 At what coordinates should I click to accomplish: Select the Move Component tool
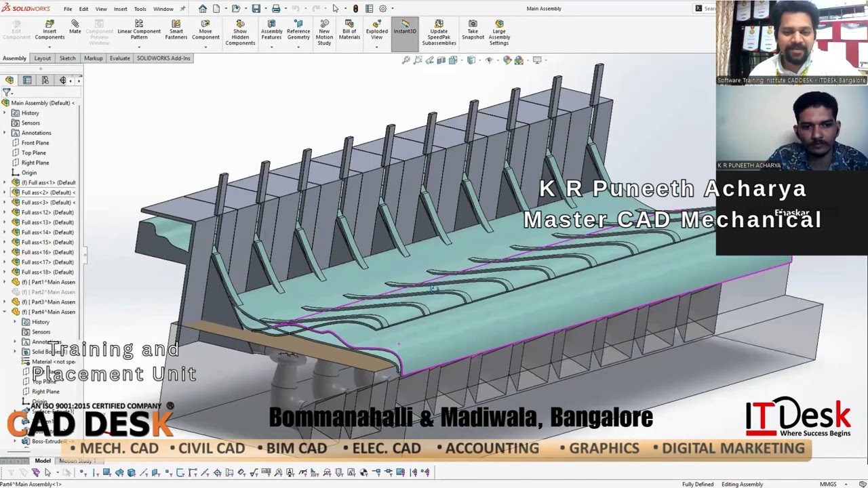click(205, 29)
